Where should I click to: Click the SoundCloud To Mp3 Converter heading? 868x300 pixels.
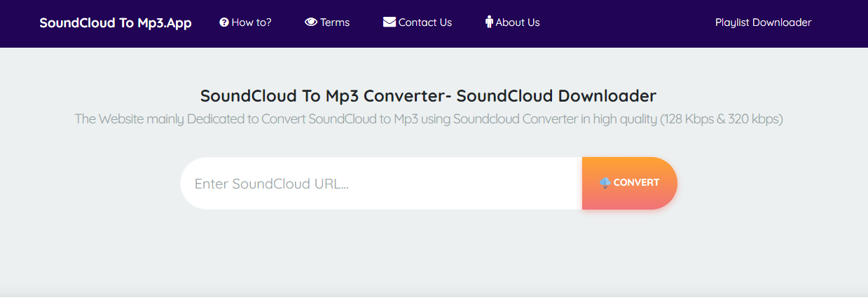[x=428, y=96]
